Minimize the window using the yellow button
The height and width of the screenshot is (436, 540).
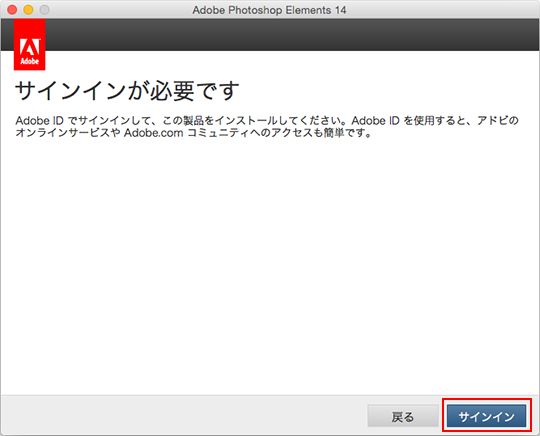[28, 10]
